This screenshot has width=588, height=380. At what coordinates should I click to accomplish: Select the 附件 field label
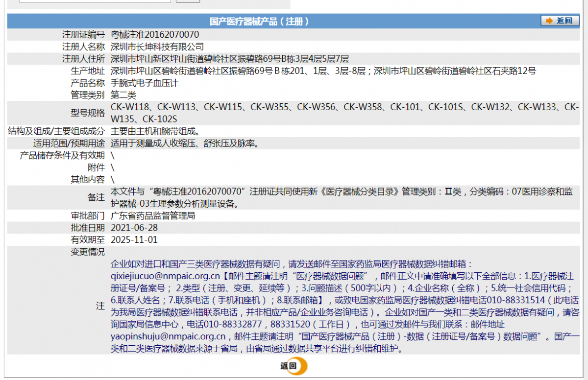(96, 167)
